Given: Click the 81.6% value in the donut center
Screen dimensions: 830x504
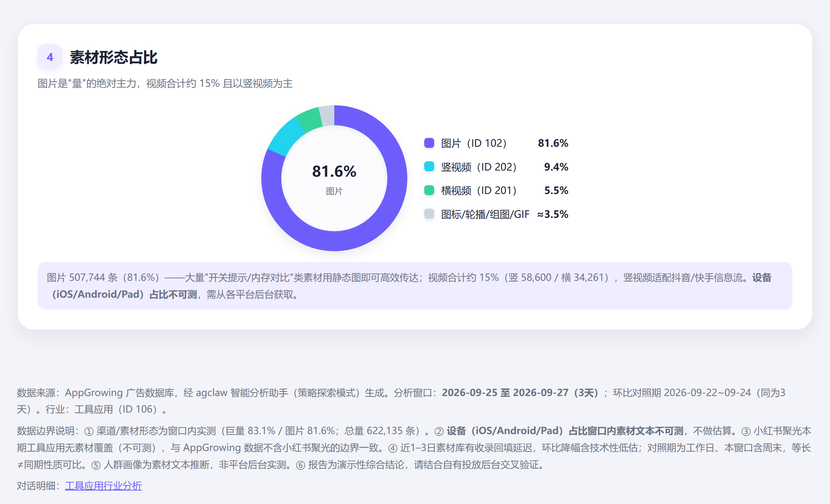Looking at the screenshot, I should [x=334, y=171].
